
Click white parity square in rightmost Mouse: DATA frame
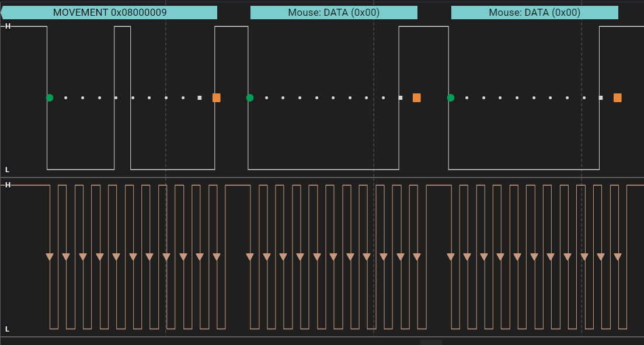(601, 97)
